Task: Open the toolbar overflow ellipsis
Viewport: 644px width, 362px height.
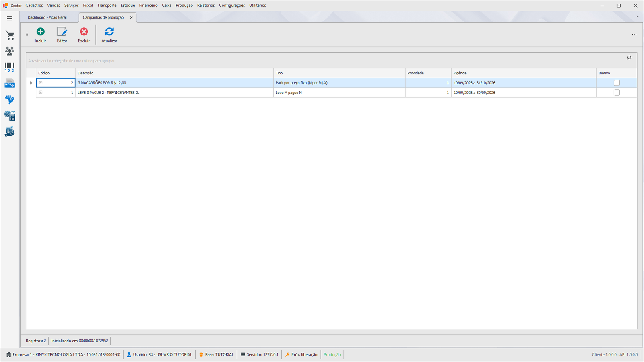Action: [x=634, y=35]
